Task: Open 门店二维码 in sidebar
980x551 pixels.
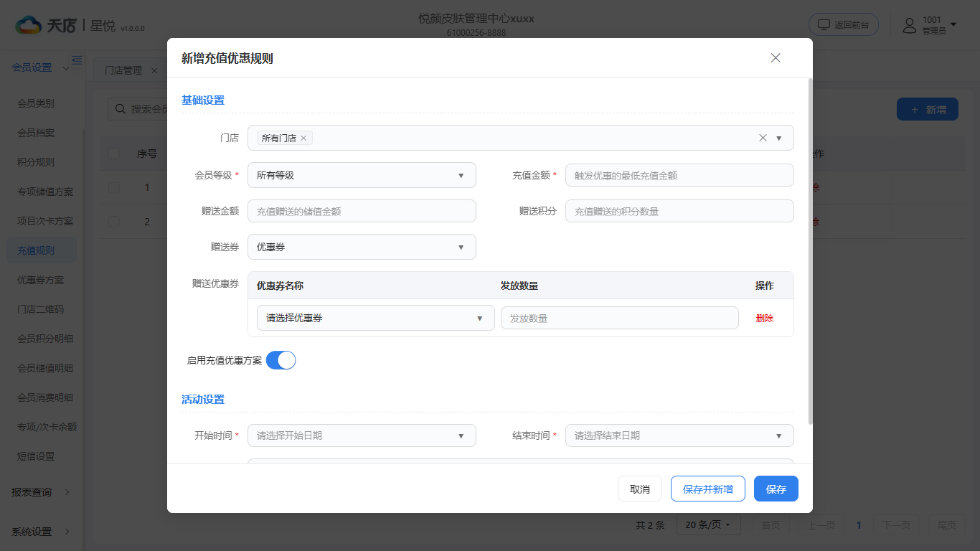Action: (x=41, y=309)
